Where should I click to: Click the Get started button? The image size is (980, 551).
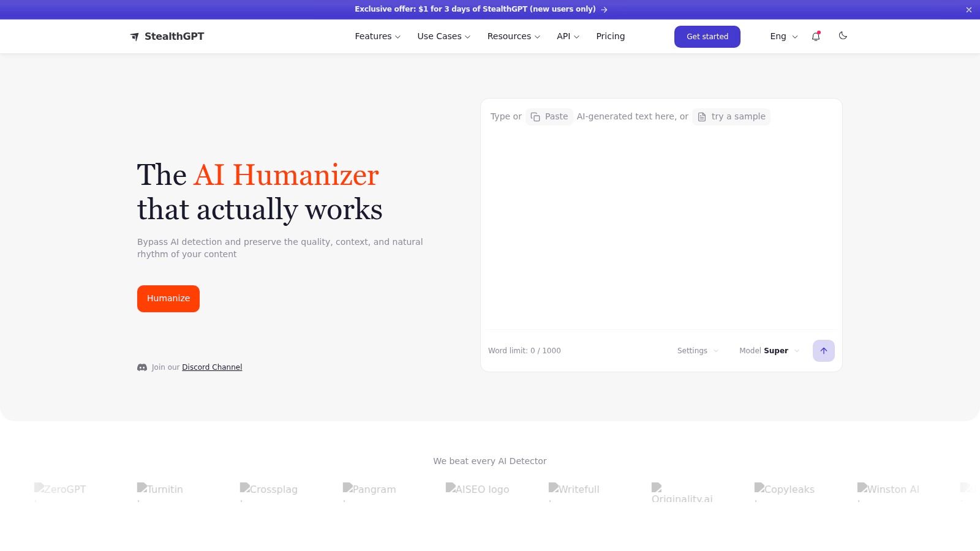point(707,37)
